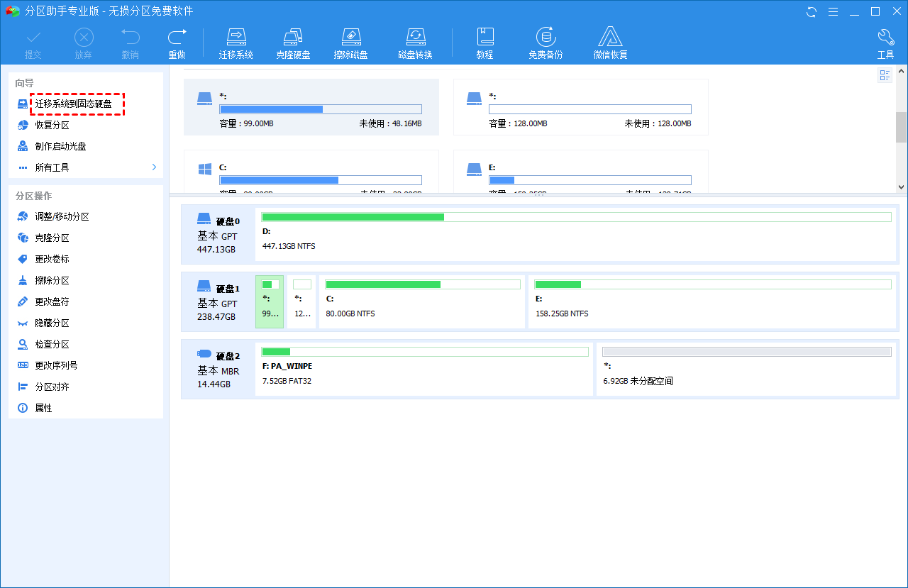908x588 pixels.
Task: Open the 克隆硬盘 clone disk tool
Action: tap(293, 44)
